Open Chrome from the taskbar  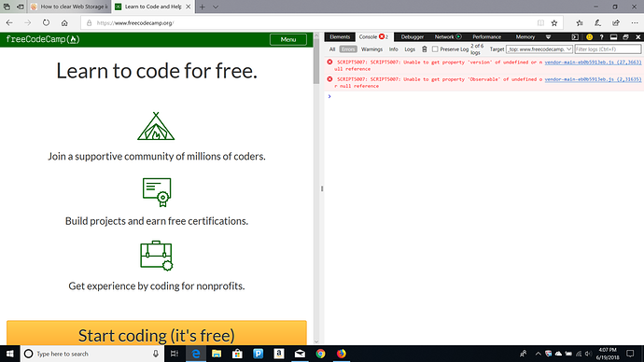point(320,354)
